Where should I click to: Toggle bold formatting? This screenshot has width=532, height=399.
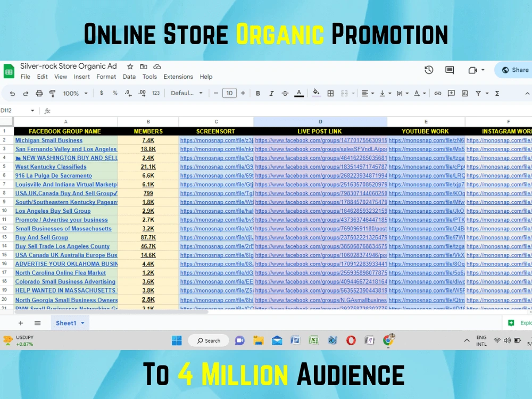click(x=258, y=93)
